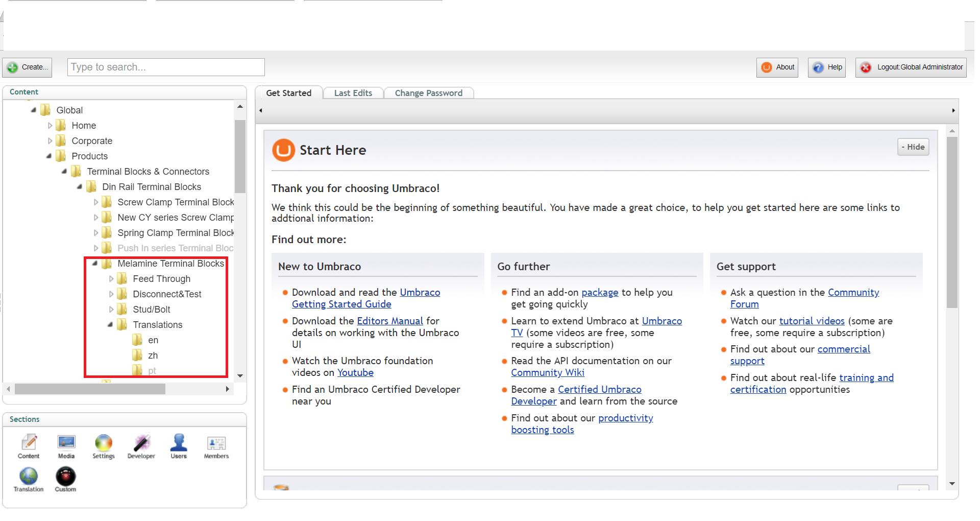
Task: Expand the Disconnect&Test node
Action: tap(111, 294)
